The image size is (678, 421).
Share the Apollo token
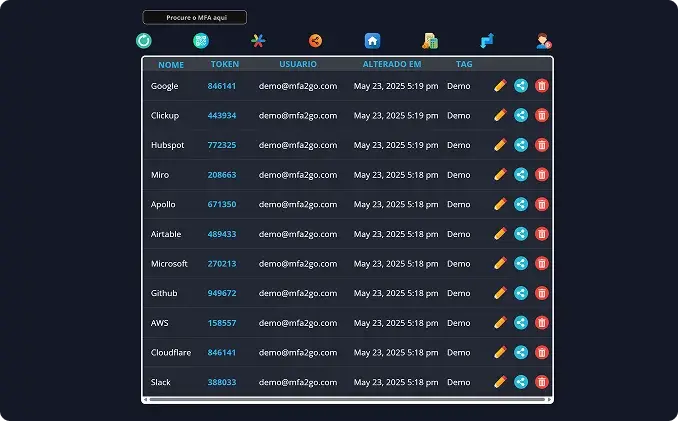coord(521,204)
